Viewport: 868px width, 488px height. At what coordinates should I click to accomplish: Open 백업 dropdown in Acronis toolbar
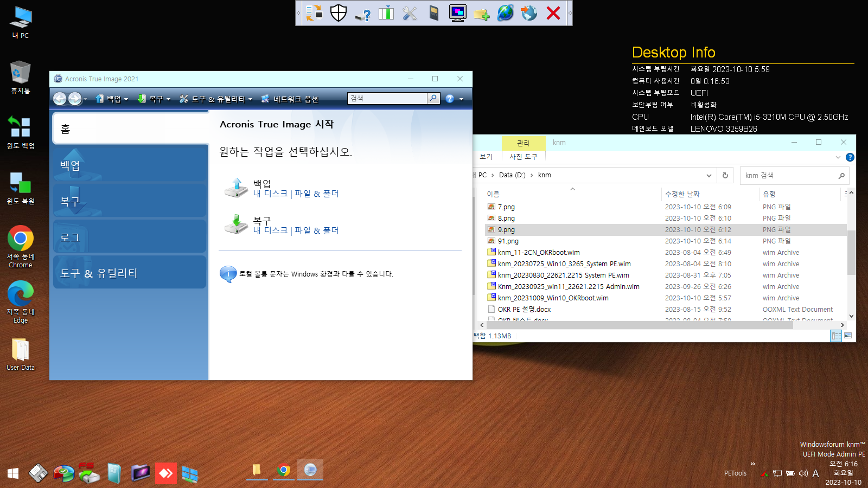coord(112,99)
